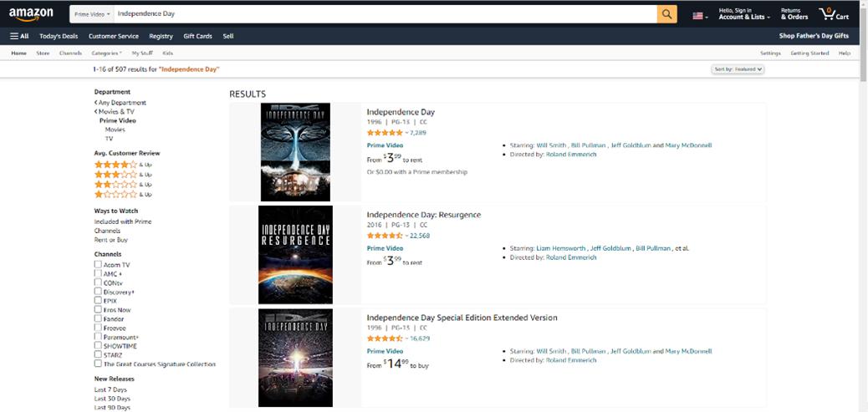868x412 pixels.
Task: Open Gift Cards page
Action: [x=197, y=36]
